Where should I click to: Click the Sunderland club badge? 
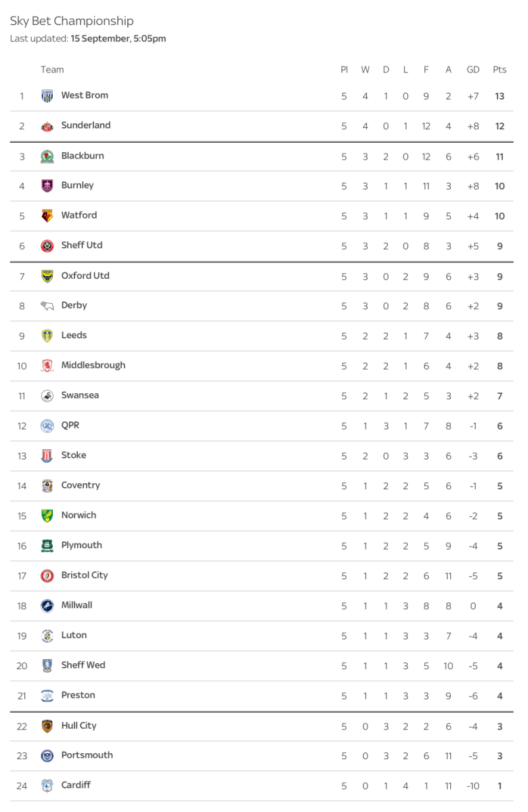coord(47,126)
